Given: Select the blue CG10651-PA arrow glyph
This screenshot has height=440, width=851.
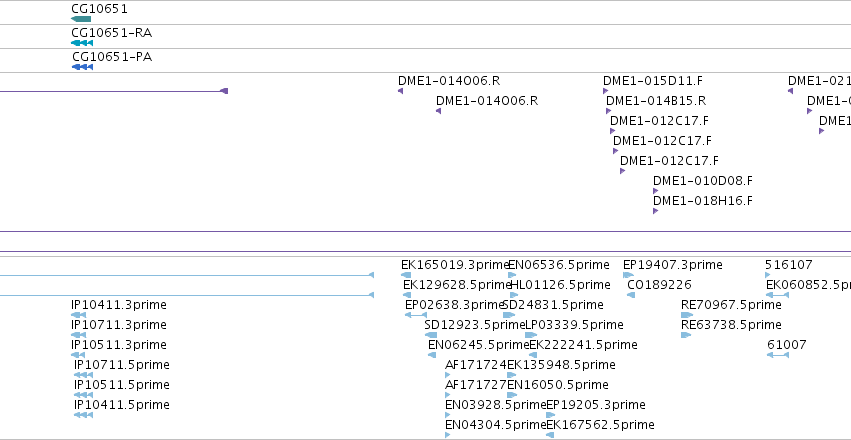Looking at the screenshot, I should pyautogui.click(x=82, y=67).
